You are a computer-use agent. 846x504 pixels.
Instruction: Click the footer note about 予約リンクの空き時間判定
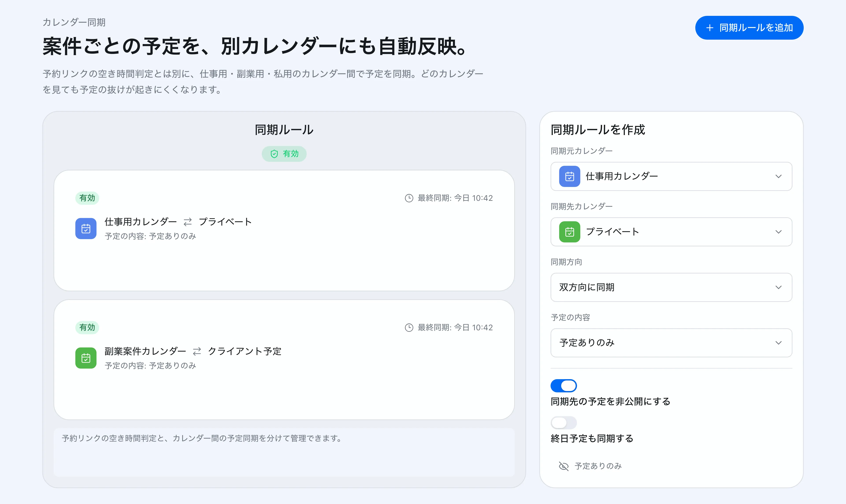tap(202, 438)
